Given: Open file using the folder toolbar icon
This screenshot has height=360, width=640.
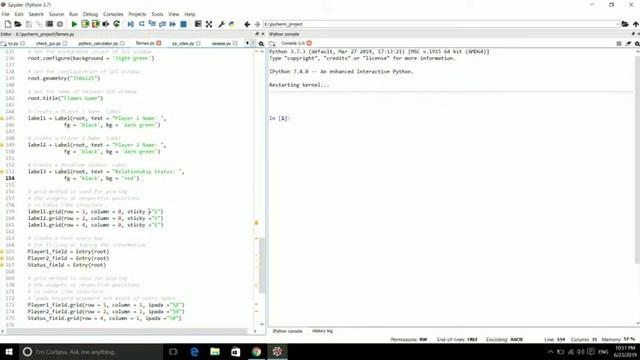Looking at the screenshot, I should [18, 24].
